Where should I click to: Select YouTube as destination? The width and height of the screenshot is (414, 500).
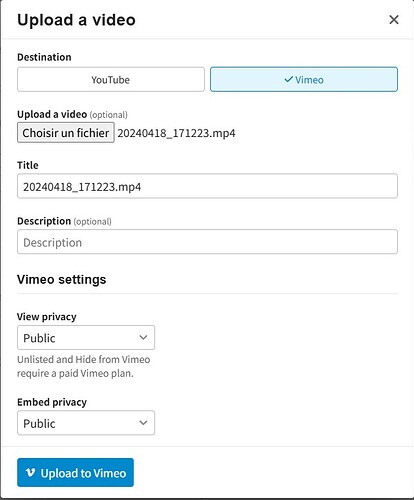pyautogui.click(x=111, y=79)
